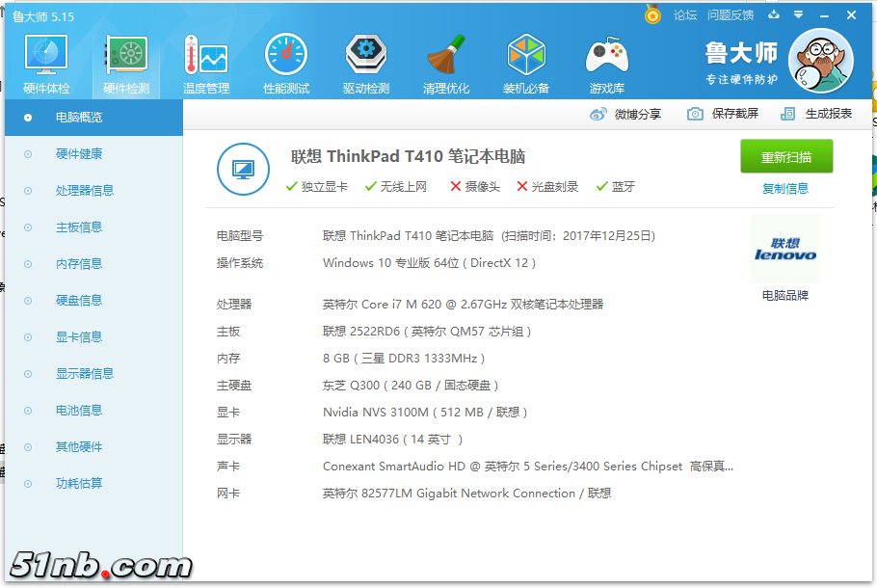Open the title bar dropdown arrow menu
This screenshot has height=588, width=877.
tap(799, 14)
